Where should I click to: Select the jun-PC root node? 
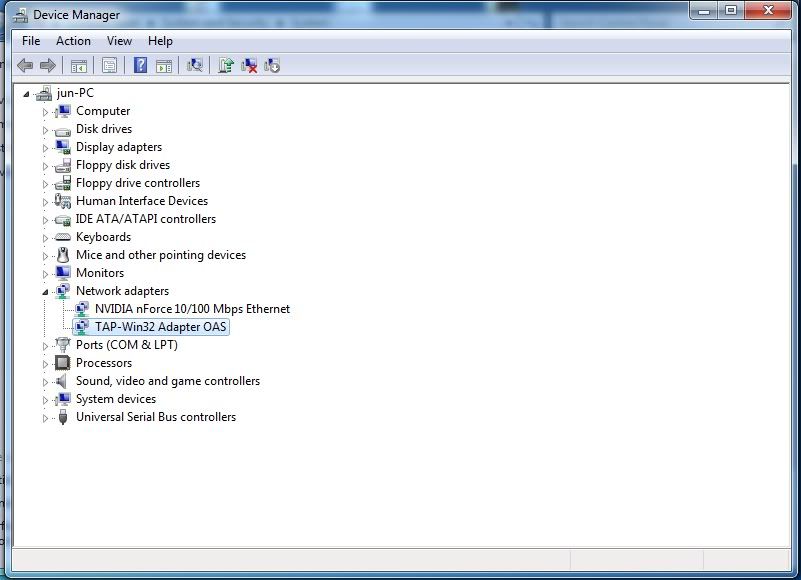76,93
